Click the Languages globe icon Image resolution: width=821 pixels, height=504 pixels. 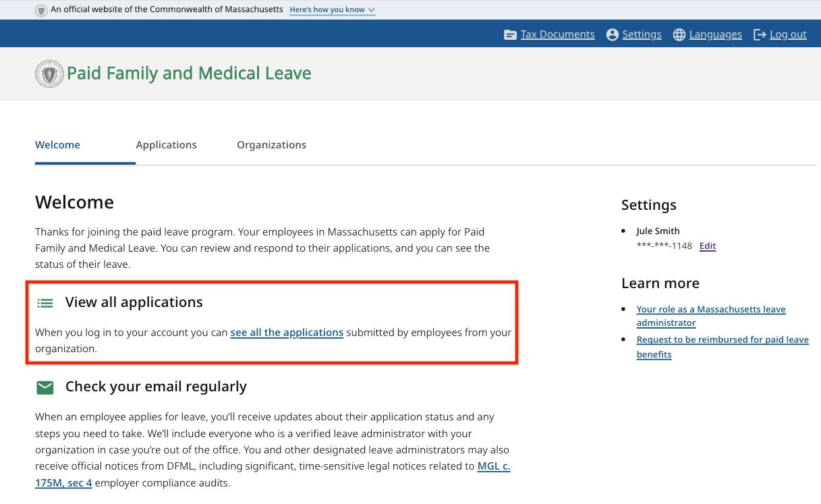[x=679, y=35]
